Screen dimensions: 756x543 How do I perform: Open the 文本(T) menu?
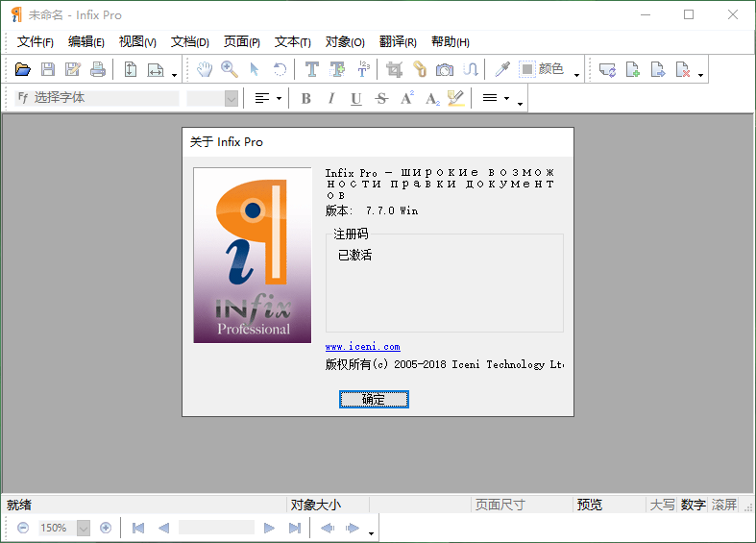[293, 42]
